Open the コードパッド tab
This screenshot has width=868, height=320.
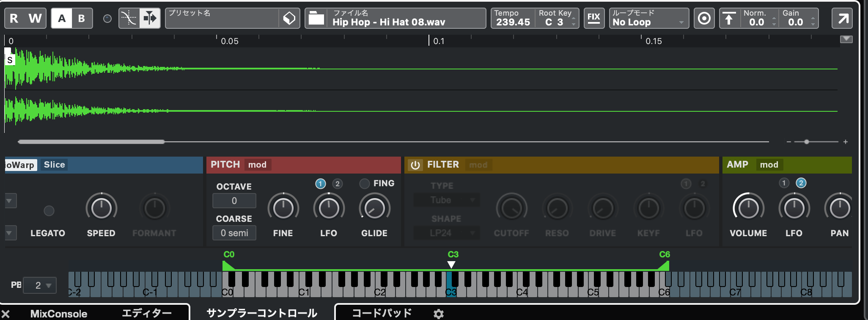[382, 313]
